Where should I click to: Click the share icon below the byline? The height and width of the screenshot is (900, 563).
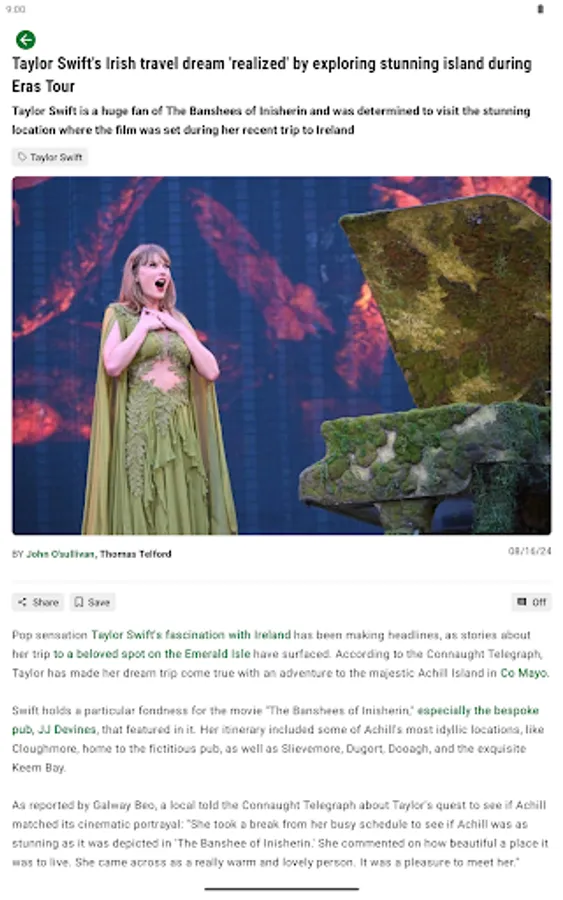[x=22, y=602]
